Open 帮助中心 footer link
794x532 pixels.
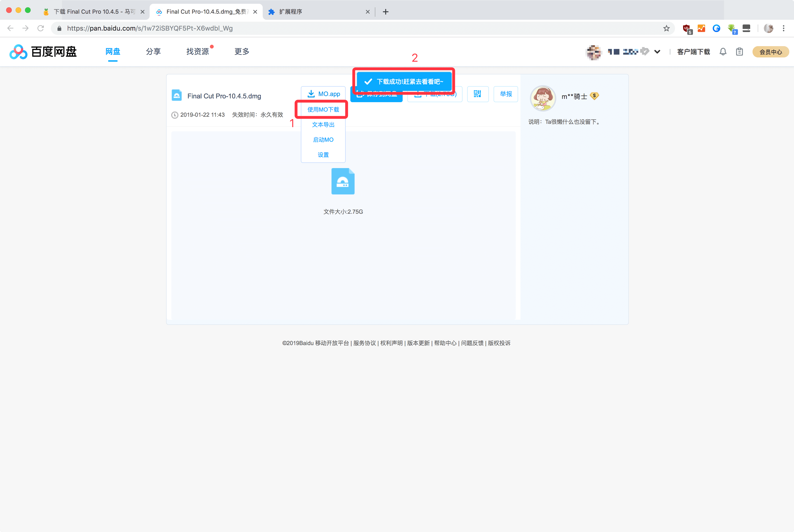(445, 343)
